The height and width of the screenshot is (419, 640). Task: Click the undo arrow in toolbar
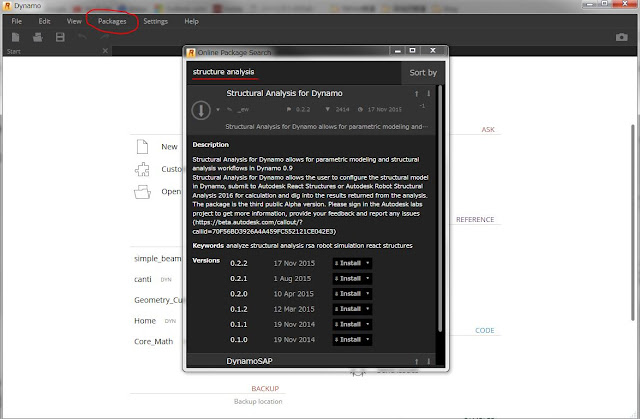pos(82,37)
